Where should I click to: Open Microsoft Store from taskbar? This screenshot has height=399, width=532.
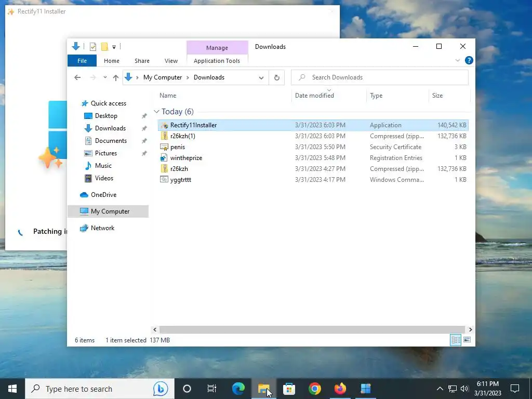pos(289,389)
